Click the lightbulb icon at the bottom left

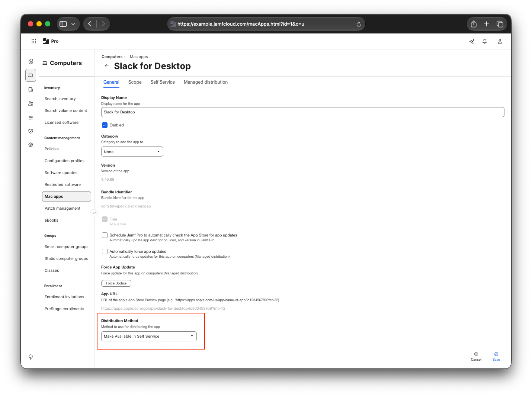click(31, 357)
